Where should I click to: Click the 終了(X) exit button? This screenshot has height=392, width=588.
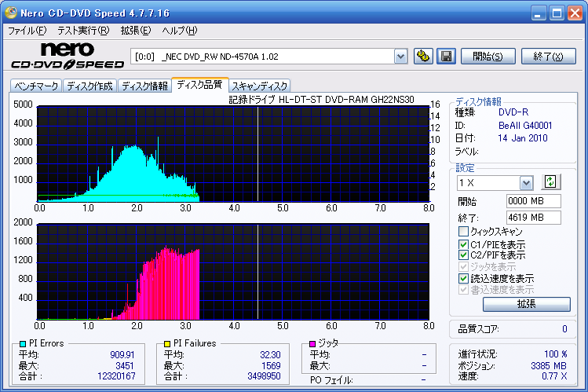(x=549, y=57)
